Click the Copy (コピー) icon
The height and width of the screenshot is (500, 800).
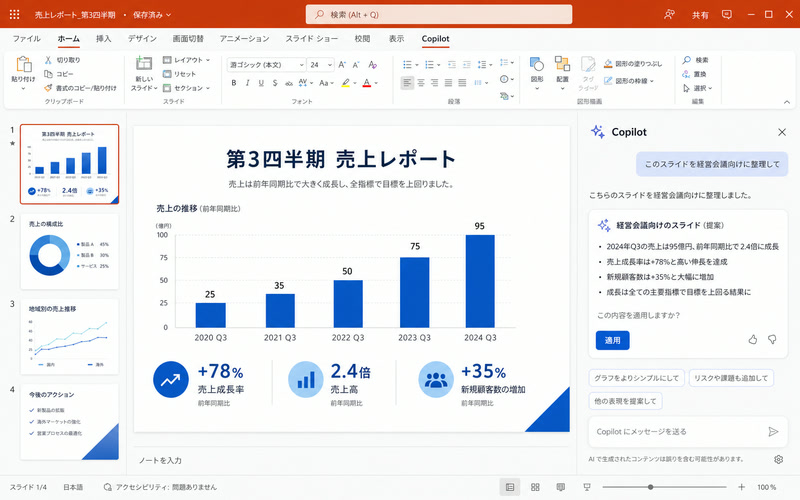point(48,74)
